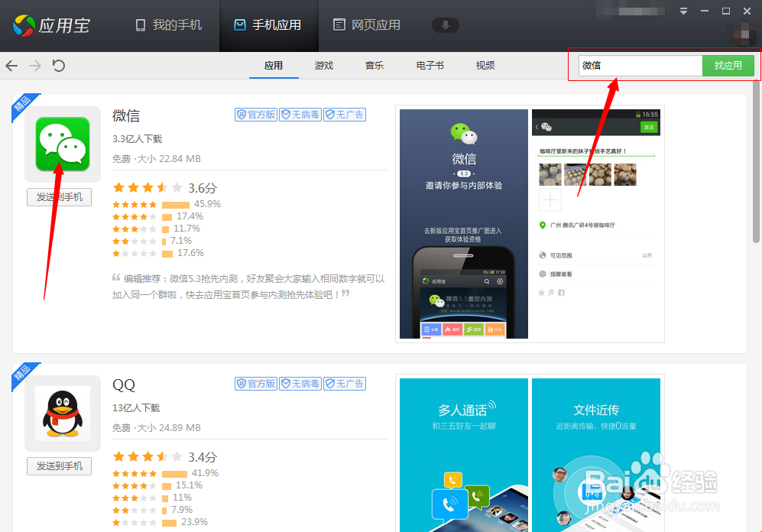762x532 pixels.
Task: Click the 23.9% one-star value for QQ
Action: (194, 522)
